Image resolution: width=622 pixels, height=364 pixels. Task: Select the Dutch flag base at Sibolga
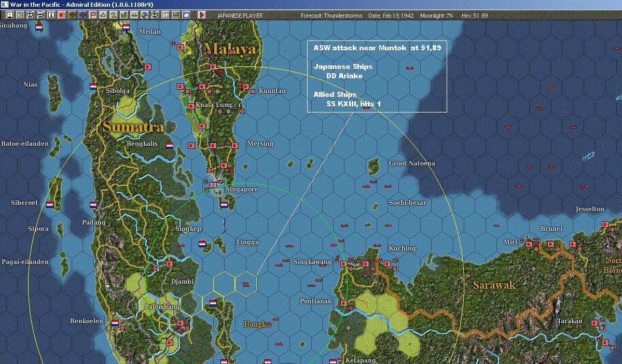click(93, 86)
